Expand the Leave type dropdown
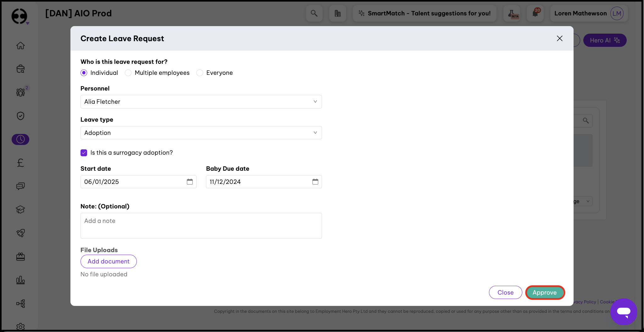Screen dimensions: 644x332 pyautogui.click(x=201, y=133)
